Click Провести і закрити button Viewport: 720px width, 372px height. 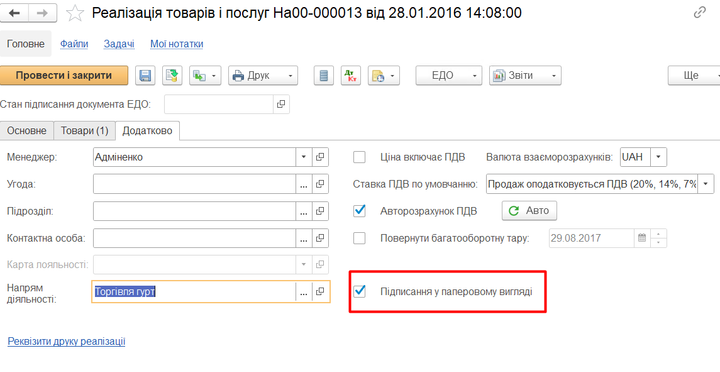[x=64, y=75]
